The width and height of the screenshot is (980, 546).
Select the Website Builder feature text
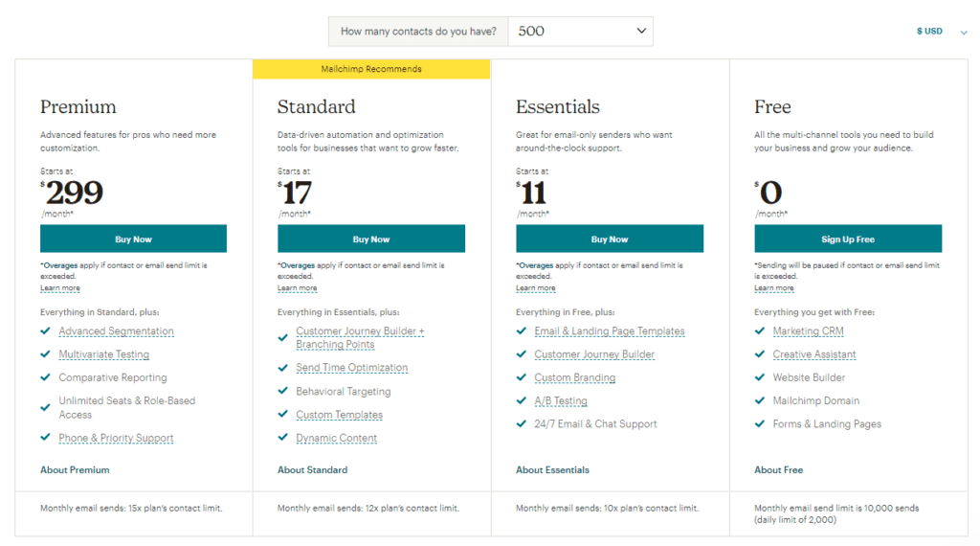(x=809, y=377)
